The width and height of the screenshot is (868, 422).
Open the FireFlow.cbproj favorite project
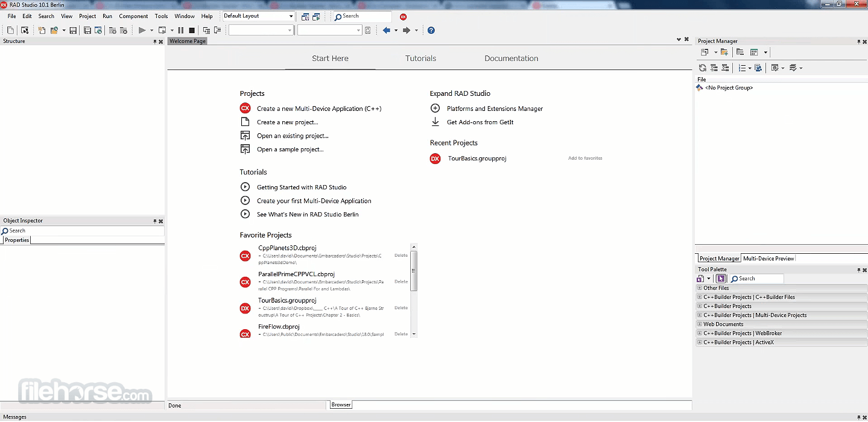click(x=279, y=327)
